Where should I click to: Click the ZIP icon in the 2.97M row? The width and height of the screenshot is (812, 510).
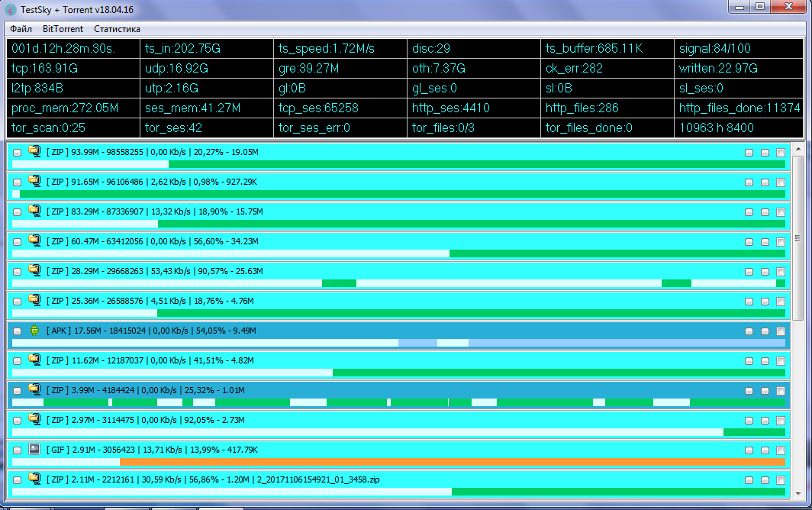coord(34,419)
